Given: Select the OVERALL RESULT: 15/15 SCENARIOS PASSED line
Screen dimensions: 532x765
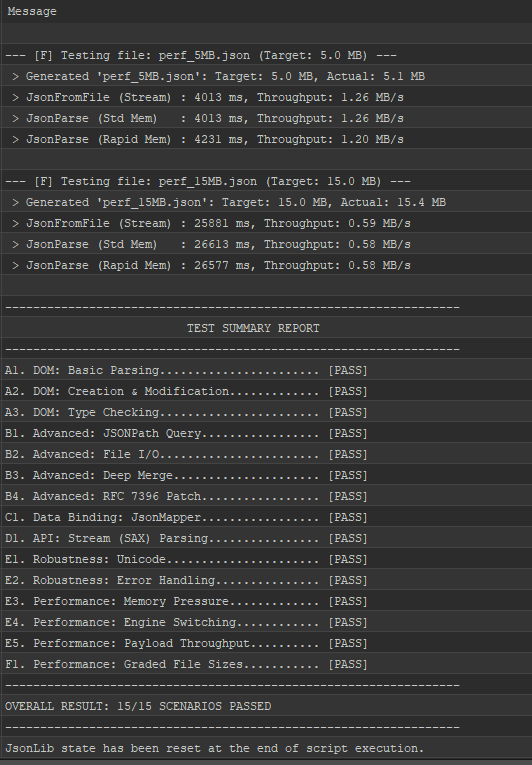Looking at the screenshot, I should click(266, 706).
